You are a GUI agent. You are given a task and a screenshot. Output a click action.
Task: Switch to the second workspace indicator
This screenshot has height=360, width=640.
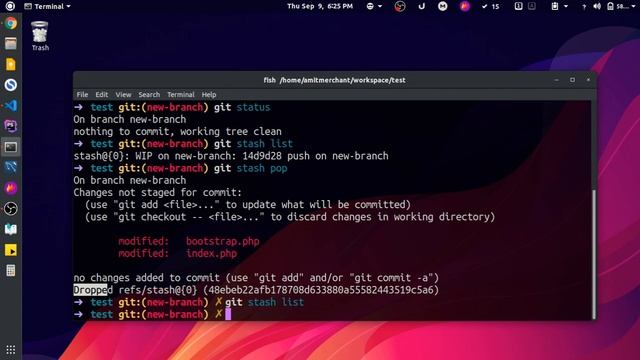pyautogui.click(x=531, y=6)
